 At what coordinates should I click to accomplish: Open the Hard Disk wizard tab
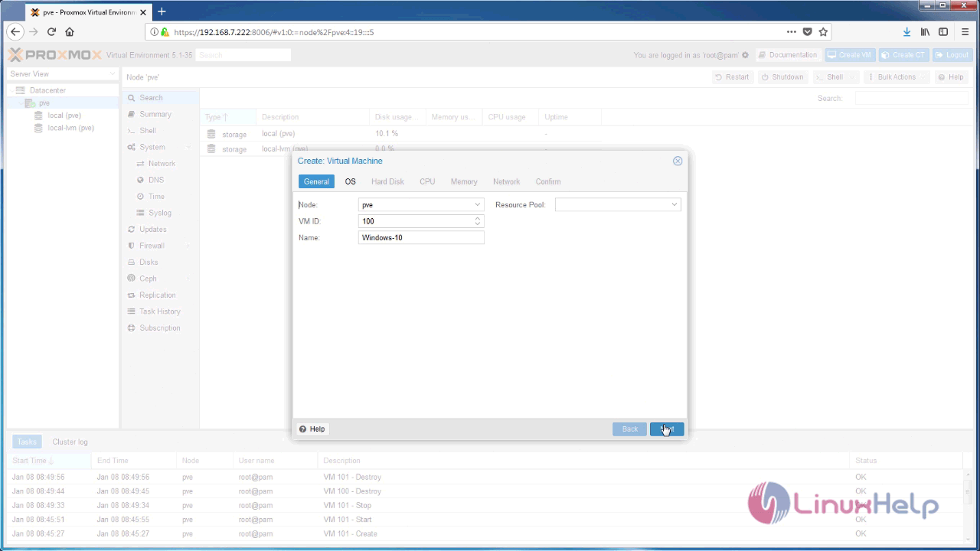[387, 181]
